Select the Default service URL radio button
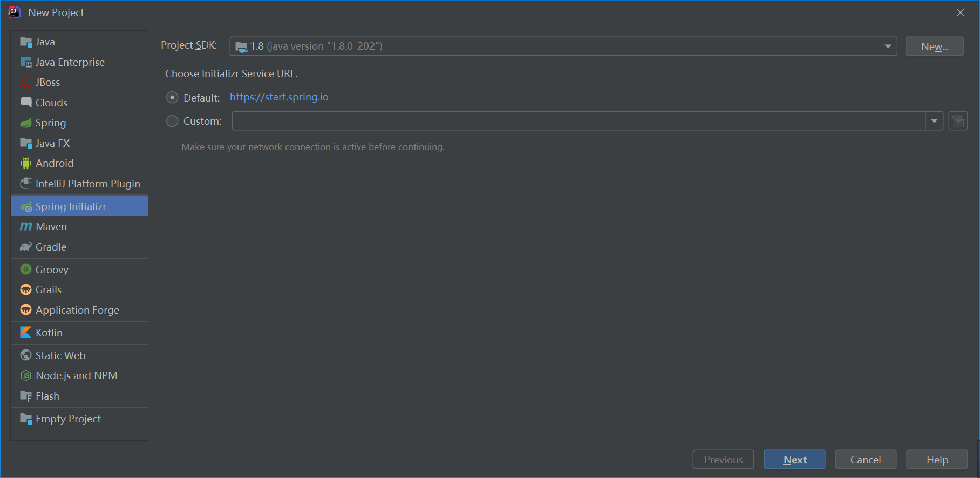 click(172, 97)
